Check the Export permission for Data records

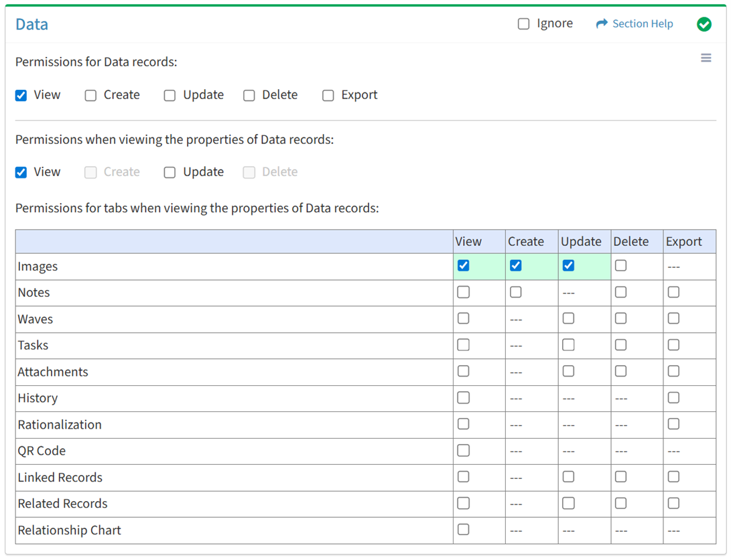[x=328, y=95]
